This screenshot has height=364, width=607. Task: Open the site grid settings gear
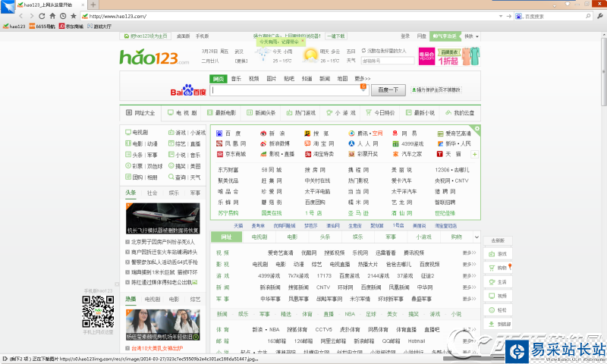click(477, 129)
